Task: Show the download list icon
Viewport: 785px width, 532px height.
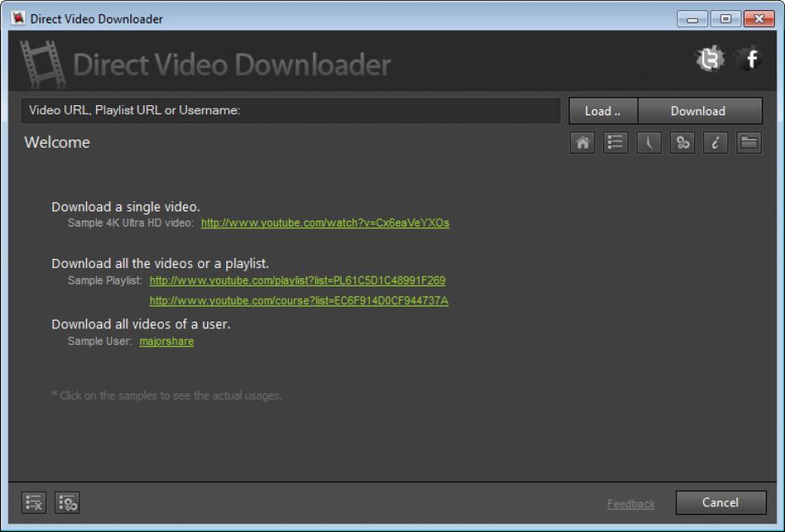Action: click(x=615, y=143)
